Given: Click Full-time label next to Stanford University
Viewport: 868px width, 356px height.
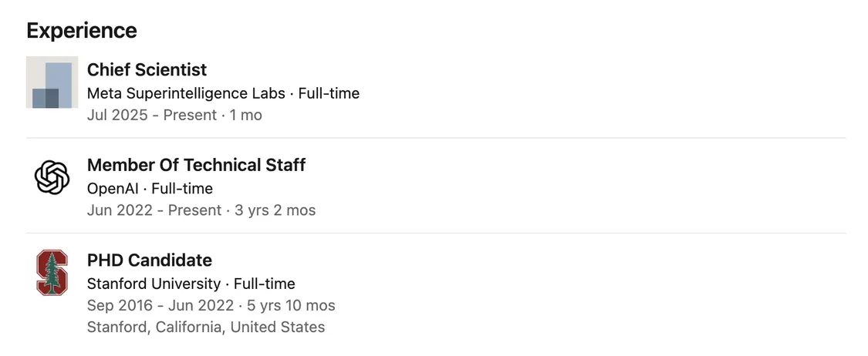Looking at the screenshot, I should 265,284.
